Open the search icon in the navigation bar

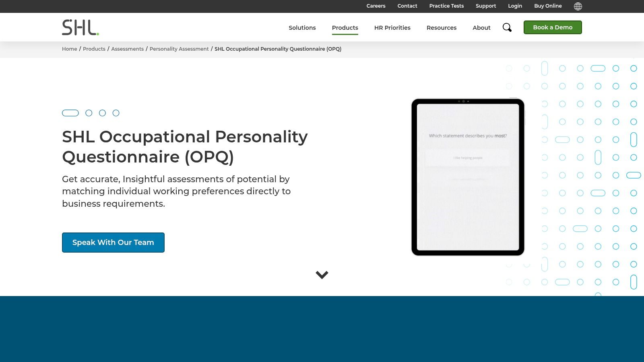507,27
